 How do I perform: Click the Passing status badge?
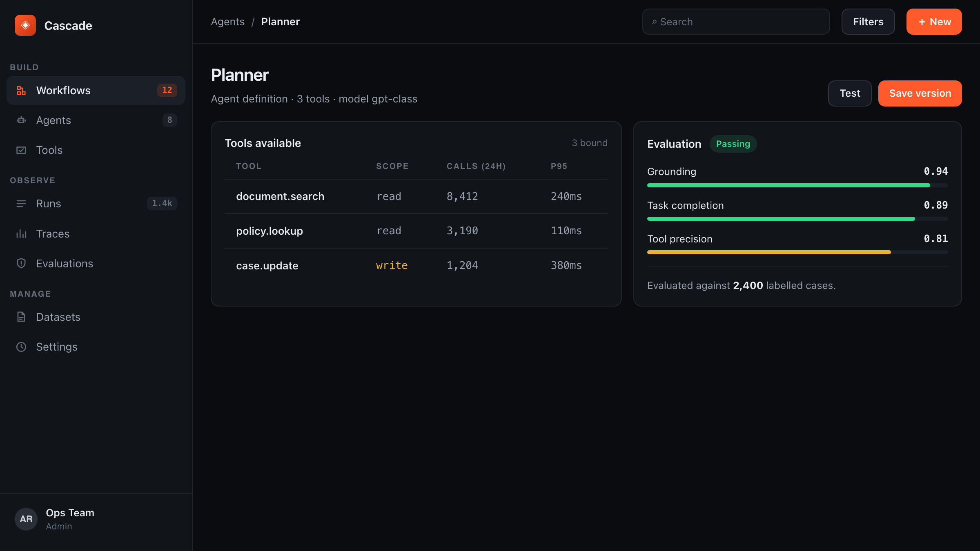point(733,144)
